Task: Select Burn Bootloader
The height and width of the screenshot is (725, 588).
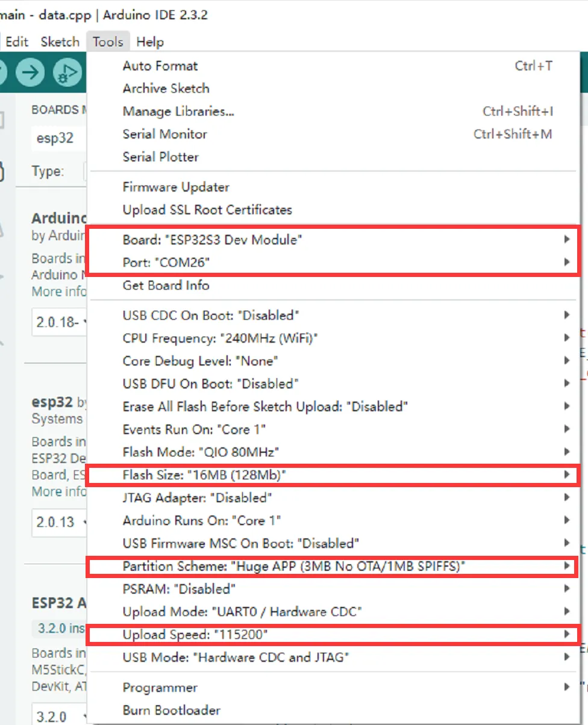Action: 334,711
